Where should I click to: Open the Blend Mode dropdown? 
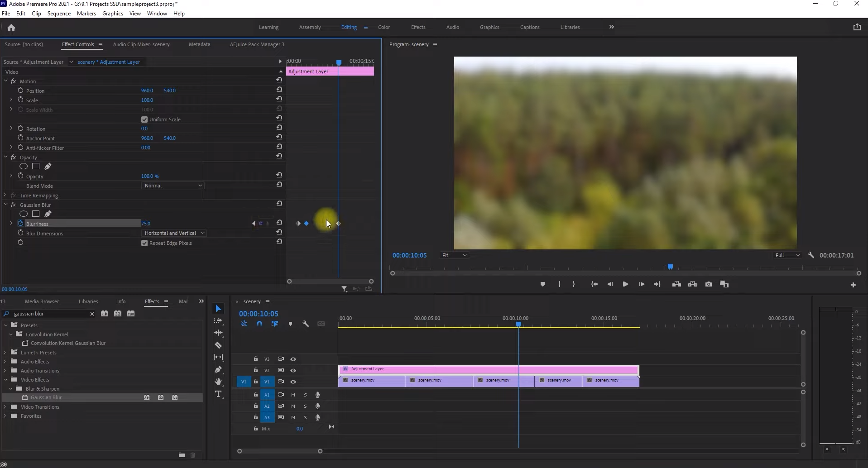(173, 186)
